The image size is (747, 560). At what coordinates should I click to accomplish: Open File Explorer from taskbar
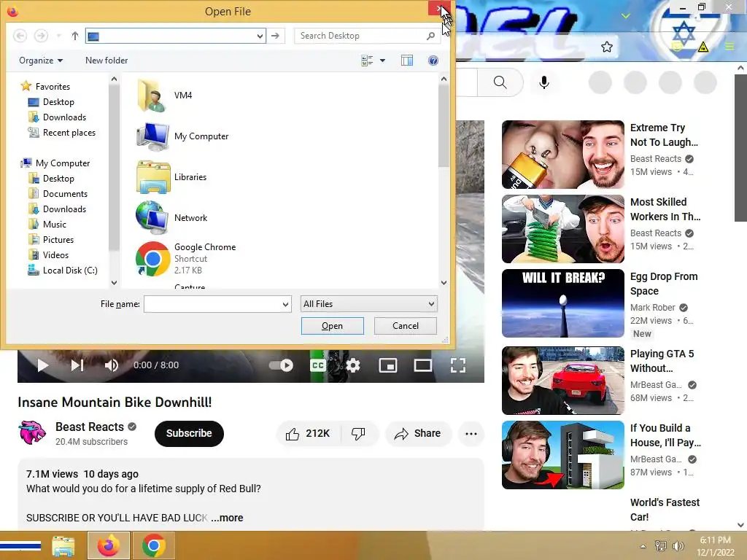click(x=63, y=545)
